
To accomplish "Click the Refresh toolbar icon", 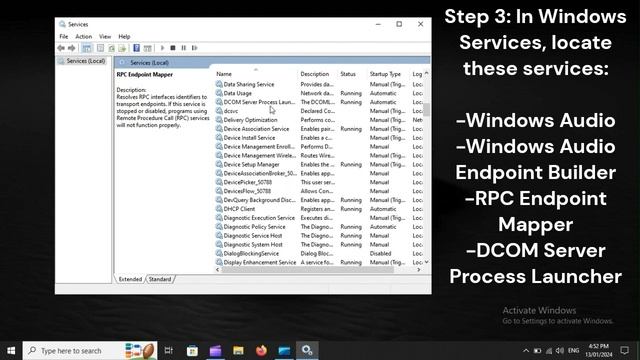I will (x=111, y=48).
